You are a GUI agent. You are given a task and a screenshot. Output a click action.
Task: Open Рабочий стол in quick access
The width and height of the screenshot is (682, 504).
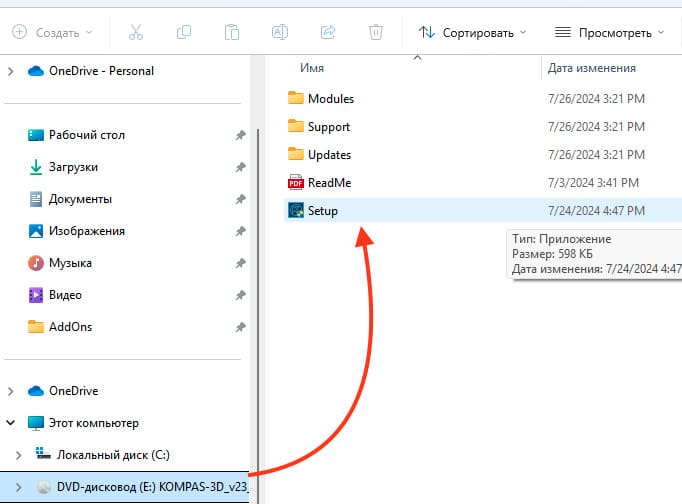point(77,135)
